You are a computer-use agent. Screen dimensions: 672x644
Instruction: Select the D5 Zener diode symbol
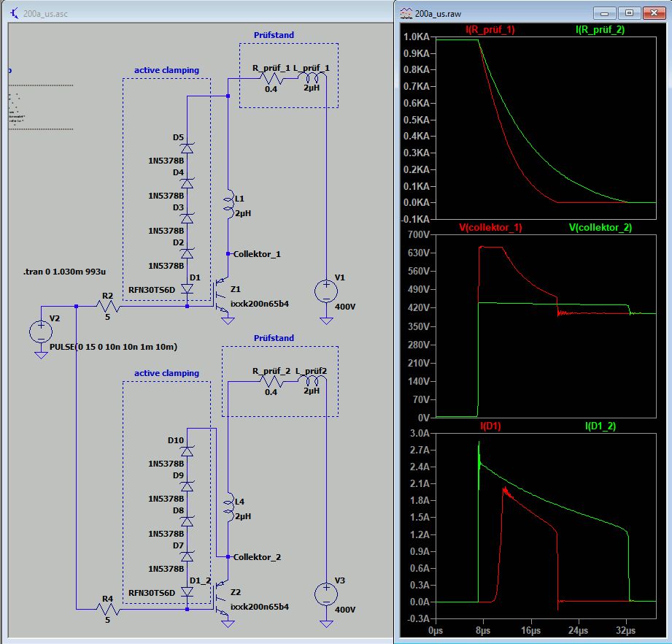click(x=187, y=148)
